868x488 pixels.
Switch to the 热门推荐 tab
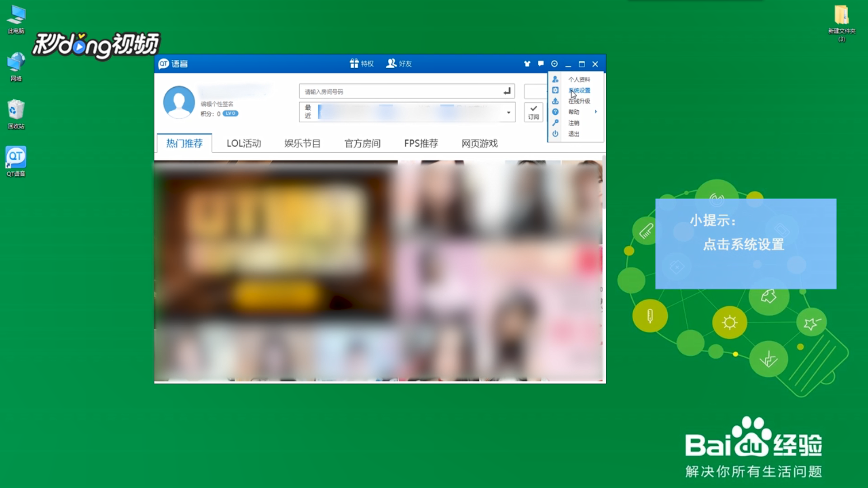184,143
